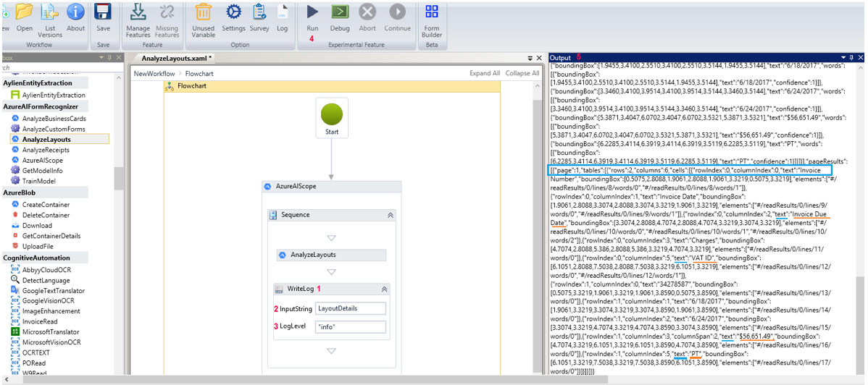Save the workflow with Save icon

pyautogui.click(x=103, y=12)
